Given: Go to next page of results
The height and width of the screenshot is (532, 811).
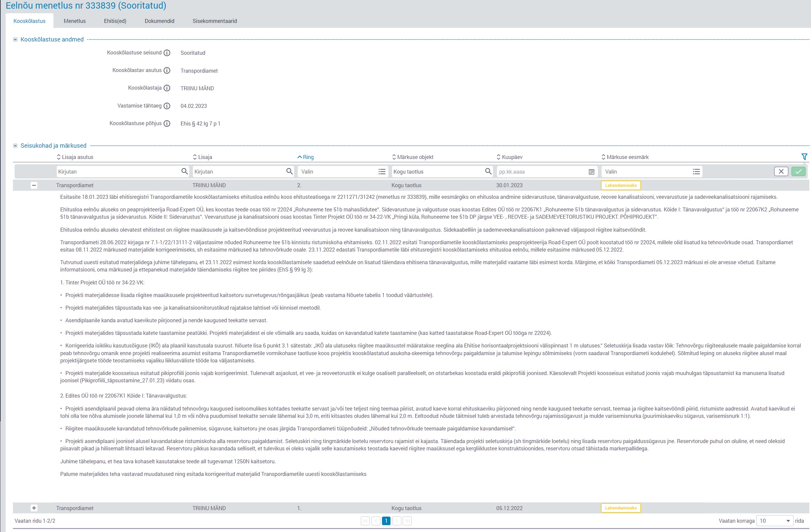Looking at the screenshot, I should click(x=397, y=521).
